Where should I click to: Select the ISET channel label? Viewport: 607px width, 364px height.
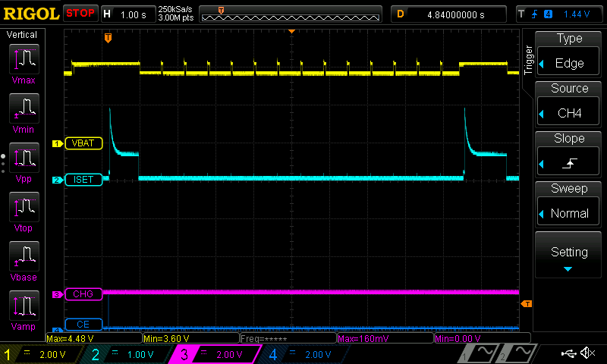(83, 180)
